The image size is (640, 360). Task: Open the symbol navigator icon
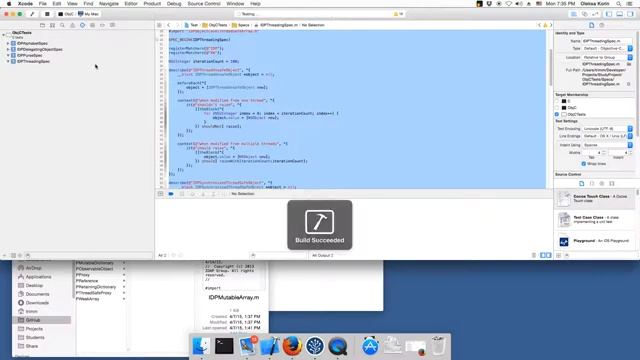pos(52,25)
